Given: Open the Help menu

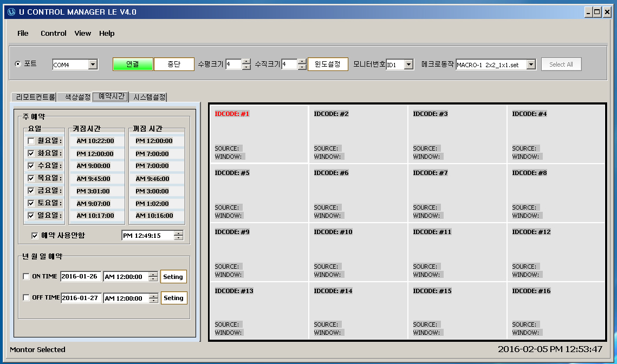Looking at the screenshot, I should (107, 34).
